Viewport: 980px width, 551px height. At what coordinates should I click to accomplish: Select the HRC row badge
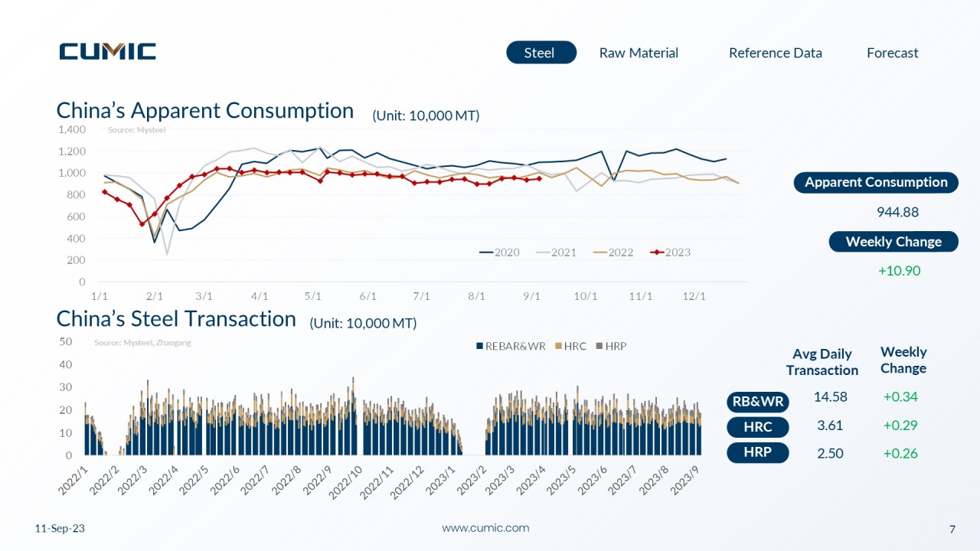[758, 428]
